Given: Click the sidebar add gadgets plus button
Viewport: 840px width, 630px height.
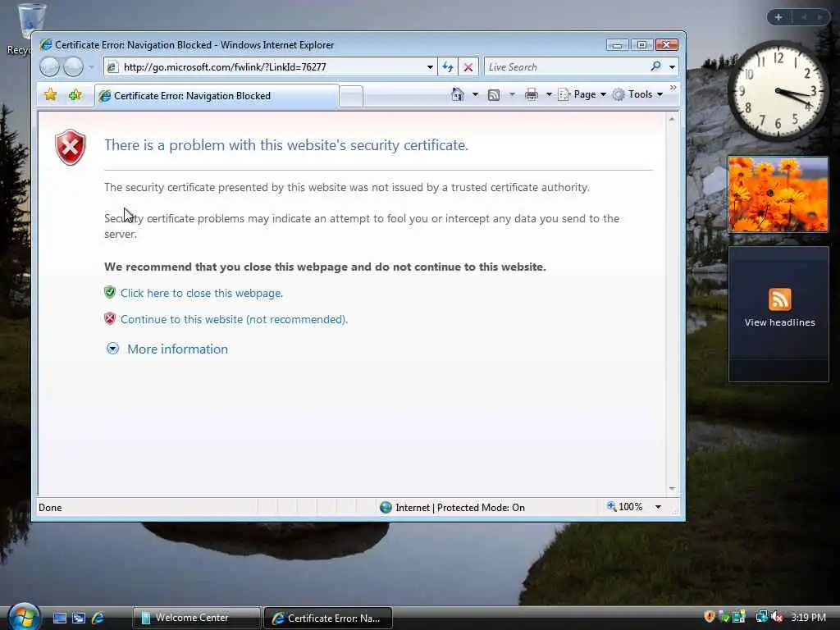Looking at the screenshot, I should tap(778, 17).
